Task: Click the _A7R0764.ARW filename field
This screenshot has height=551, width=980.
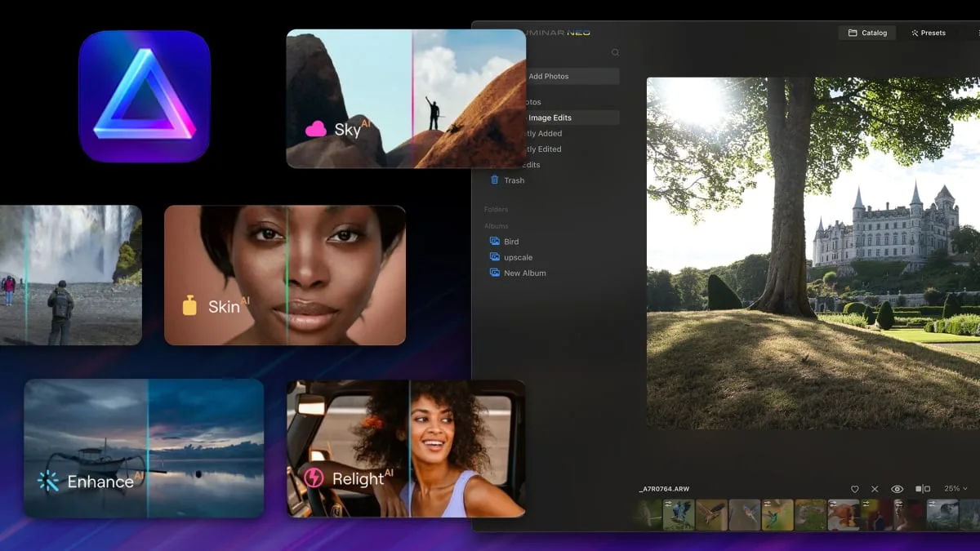Action: [666, 488]
